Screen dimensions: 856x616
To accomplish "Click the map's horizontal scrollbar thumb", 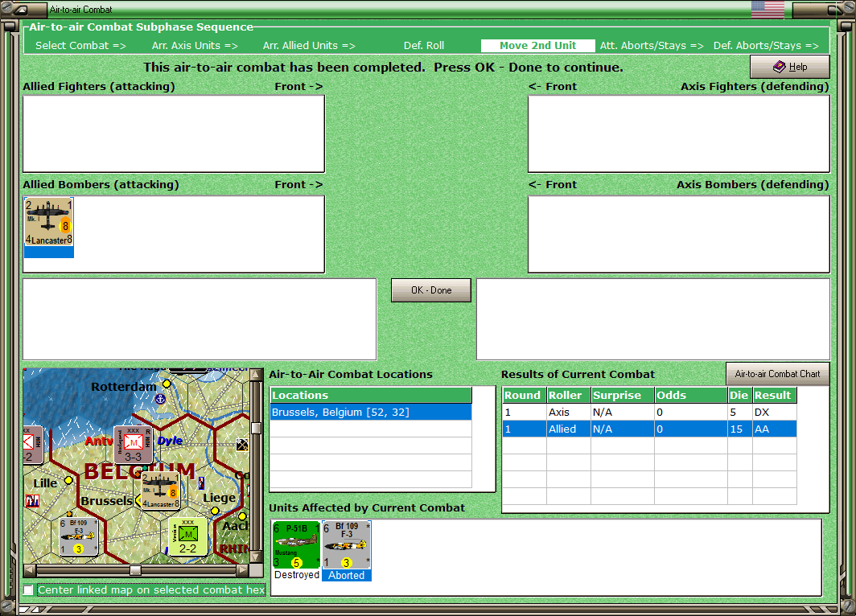I will pyautogui.click(x=135, y=570).
